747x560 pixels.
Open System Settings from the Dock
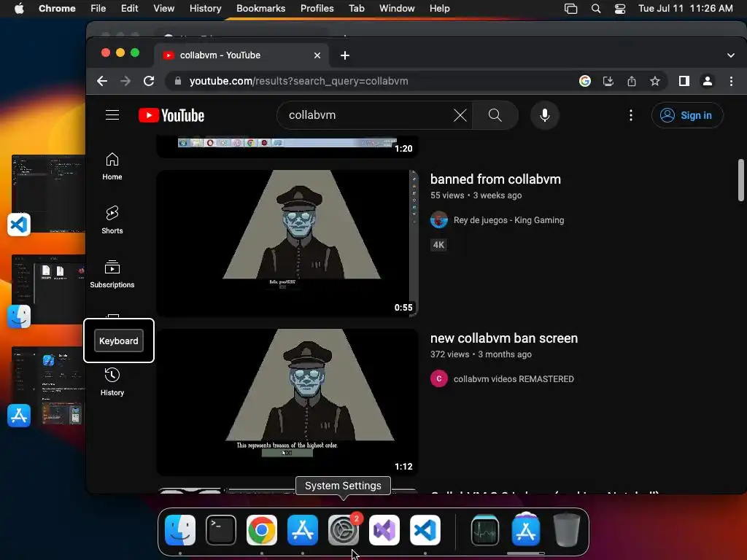pos(344,530)
